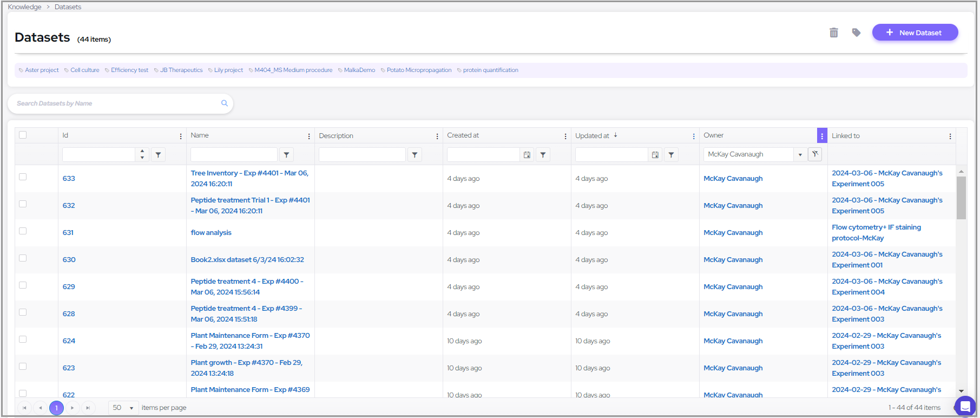Screen dimensions: 980x418
Task: Open calendar picker for Created at filter
Action: click(x=527, y=155)
